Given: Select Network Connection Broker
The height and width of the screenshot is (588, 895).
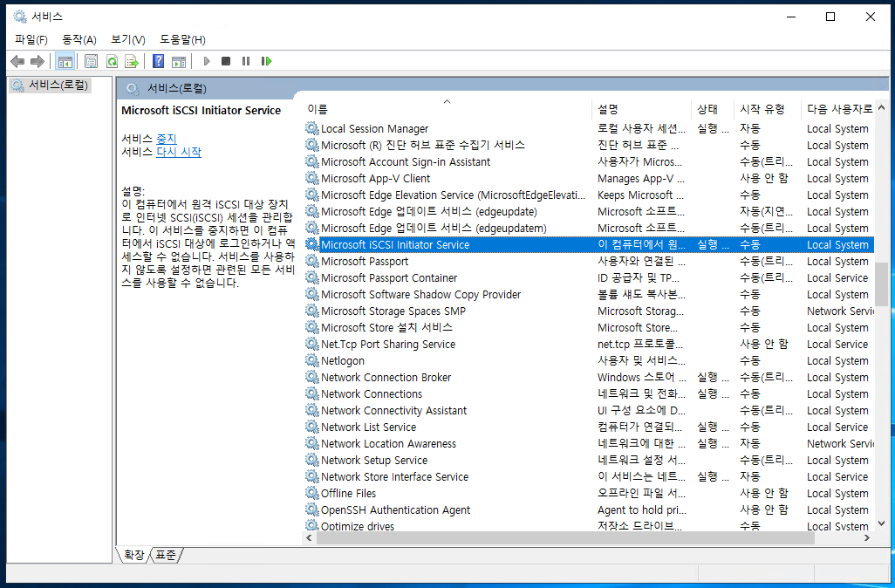Looking at the screenshot, I should point(589,377).
